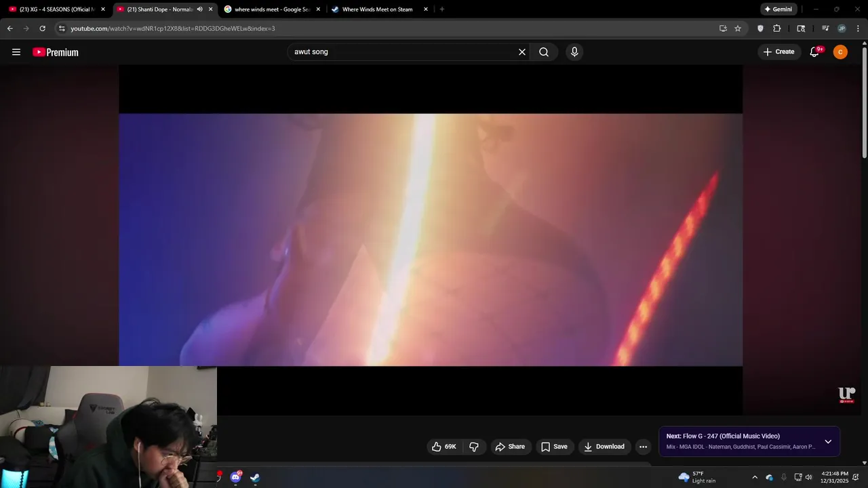Screen dimensions: 868x488
Task: Open the Create menu
Action: 778,52
